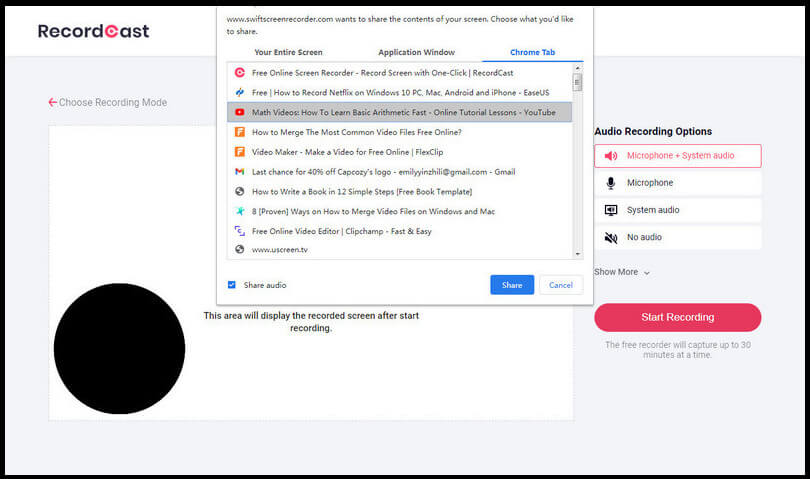Click the System audio monitor icon
The height and width of the screenshot is (479, 810).
[611, 210]
